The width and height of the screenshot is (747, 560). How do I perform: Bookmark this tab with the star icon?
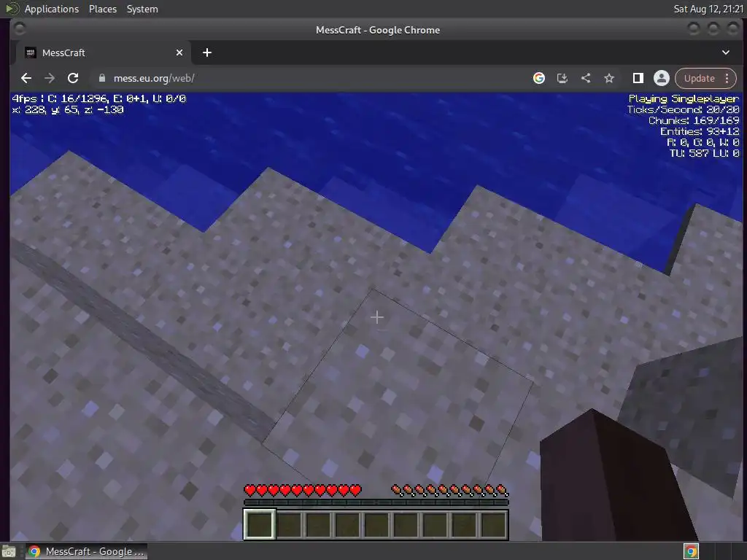click(609, 78)
